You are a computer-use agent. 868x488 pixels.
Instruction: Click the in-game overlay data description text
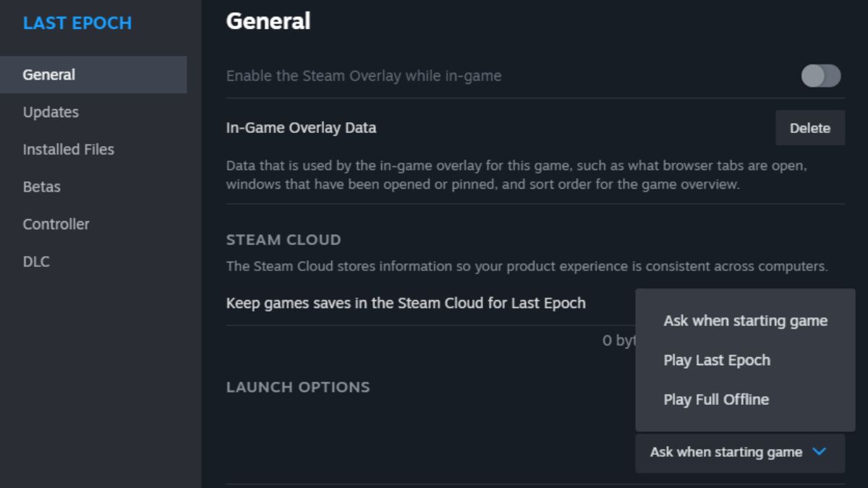[x=516, y=175]
